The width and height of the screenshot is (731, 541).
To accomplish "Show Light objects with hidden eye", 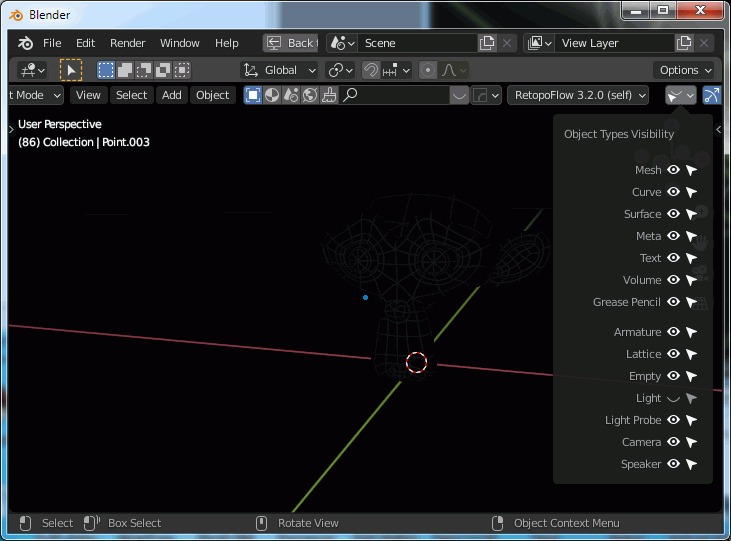I will (673, 398).
